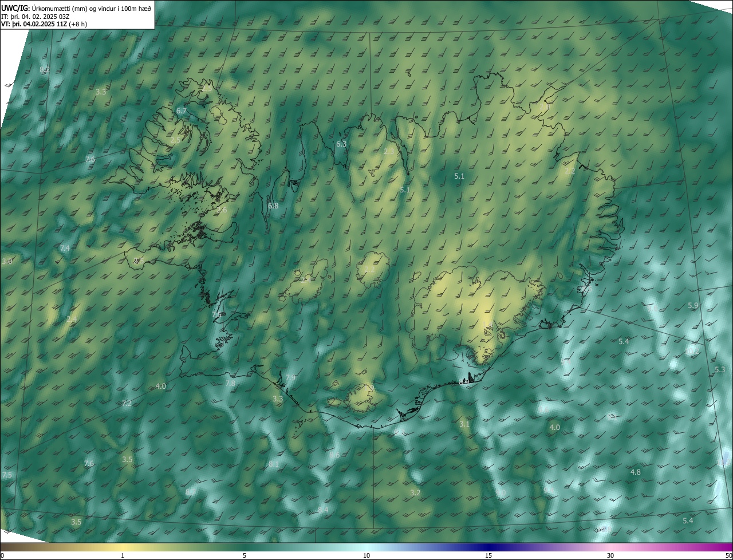
Task: Click the "(+8 h)" forecast offset text
Action: [78, 24]
